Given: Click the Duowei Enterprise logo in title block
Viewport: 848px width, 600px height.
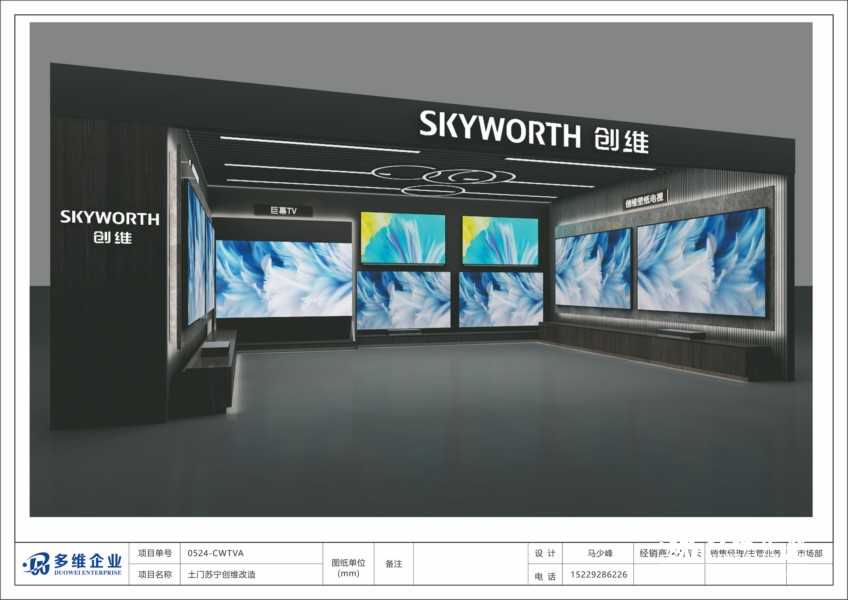Looking at the screenshot, I should pos(72,564).
